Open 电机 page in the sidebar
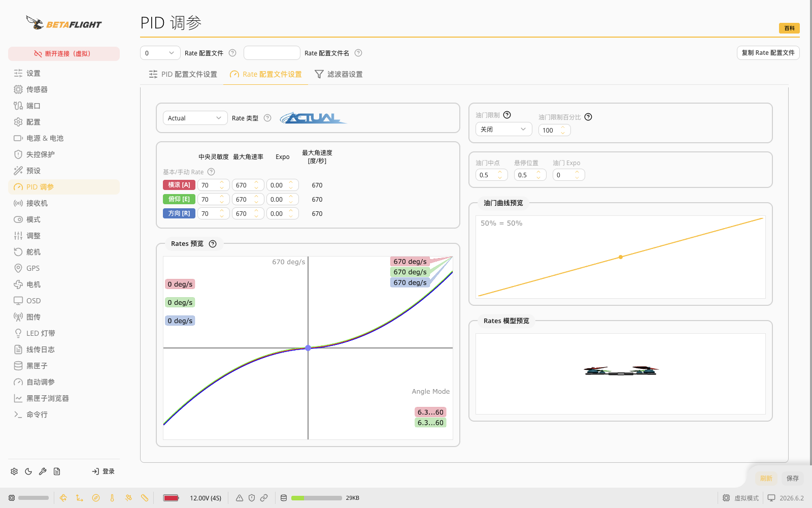812x508 pixels. click(x=64, y=284)
